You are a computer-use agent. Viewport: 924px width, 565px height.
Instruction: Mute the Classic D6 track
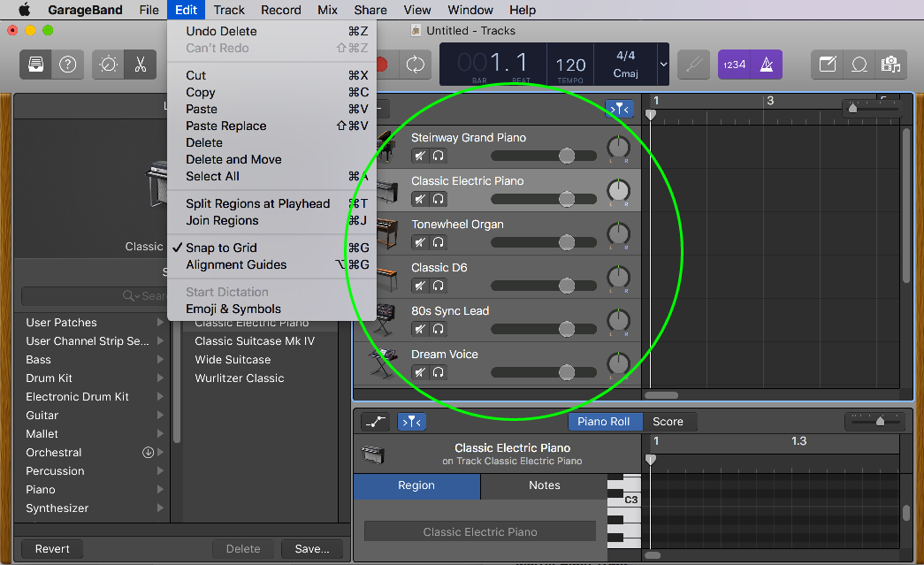(420, 286)
